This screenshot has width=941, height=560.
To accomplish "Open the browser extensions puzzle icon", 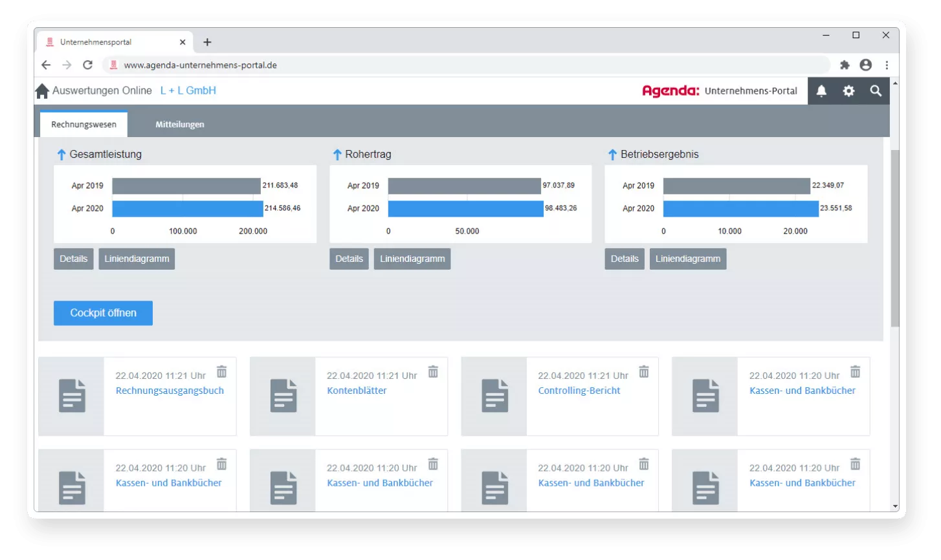I will pos(845,65).
